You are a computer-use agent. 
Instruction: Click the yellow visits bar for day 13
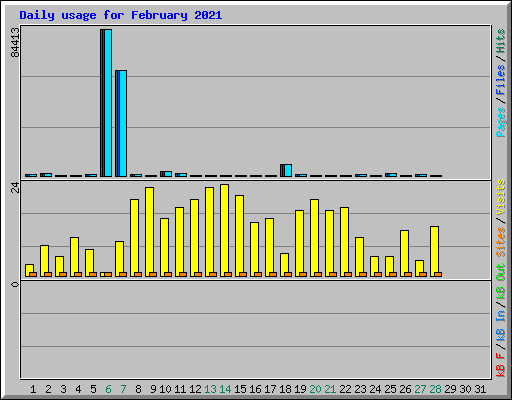click(x=209, y=232)
